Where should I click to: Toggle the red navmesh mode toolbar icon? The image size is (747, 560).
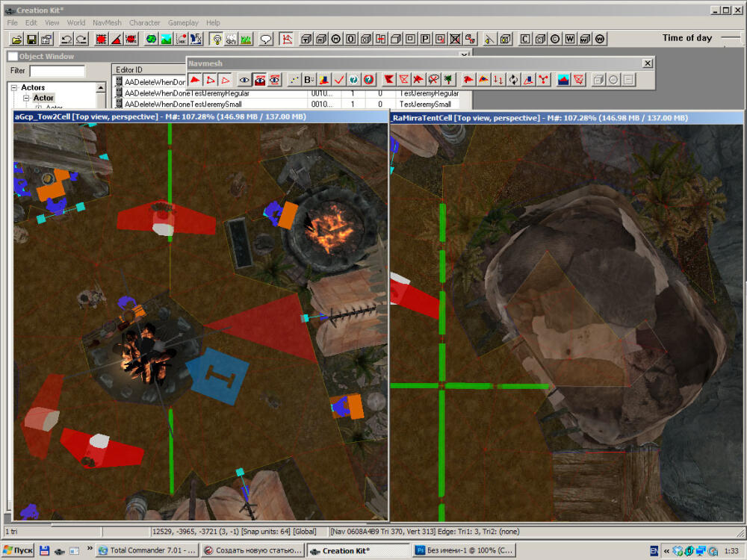pyautogui.click(x=286, y=39)
